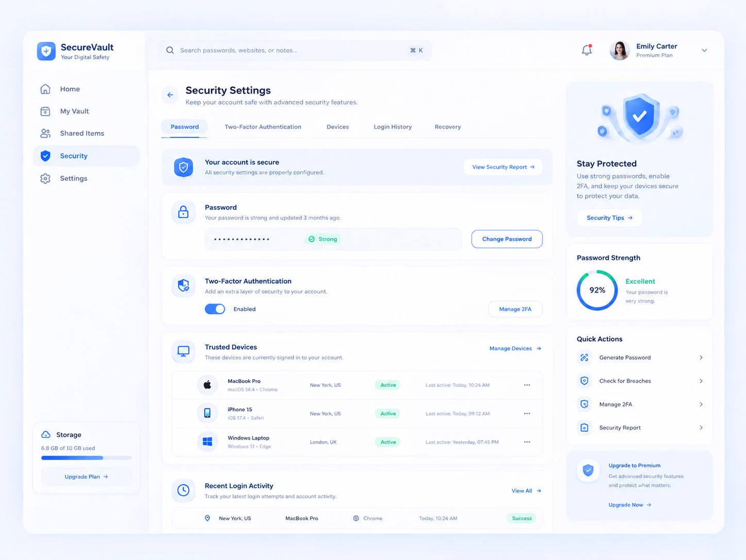Click the phone icon for iPhone 15
This screenshot has width=746, height=560.
(x=207, y=413)
